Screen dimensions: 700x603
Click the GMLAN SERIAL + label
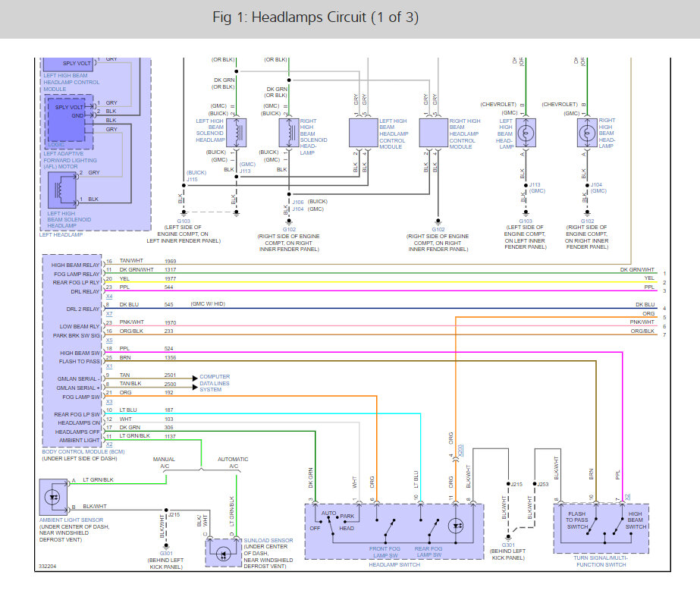point(78,388)
